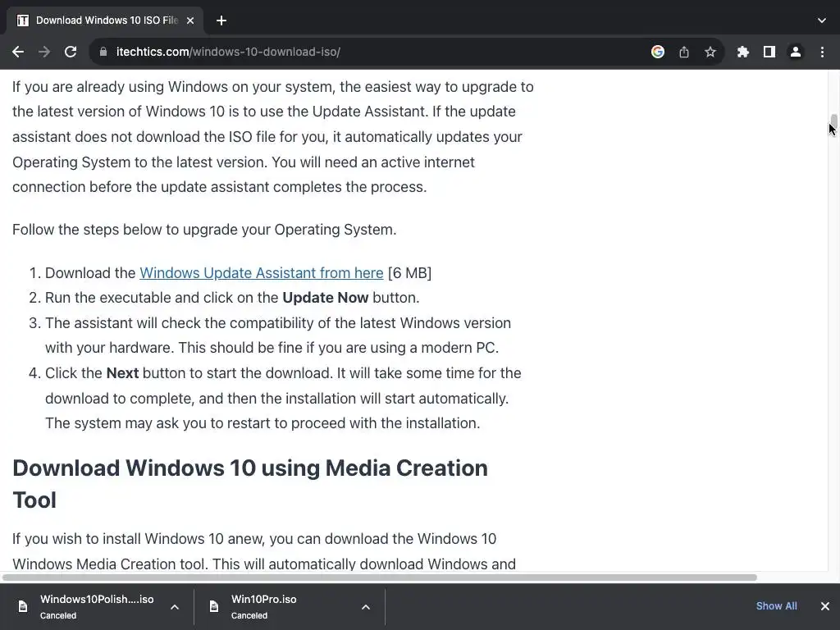Expand the tab search chevron
This screenshot has width=840, height=630.
coord(822,21)
